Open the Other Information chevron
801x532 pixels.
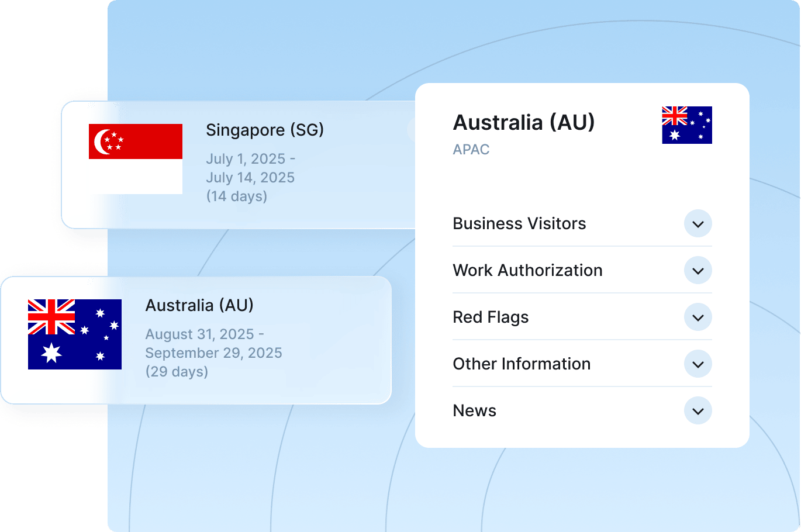[698, 364]
